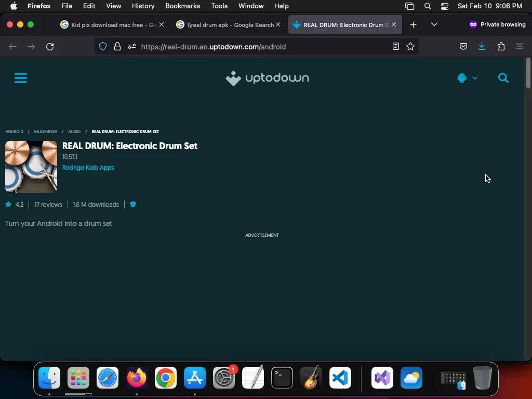Open System Settings from the Dock
The height and width of the screenshot is (399, 532).
point(224,377)
